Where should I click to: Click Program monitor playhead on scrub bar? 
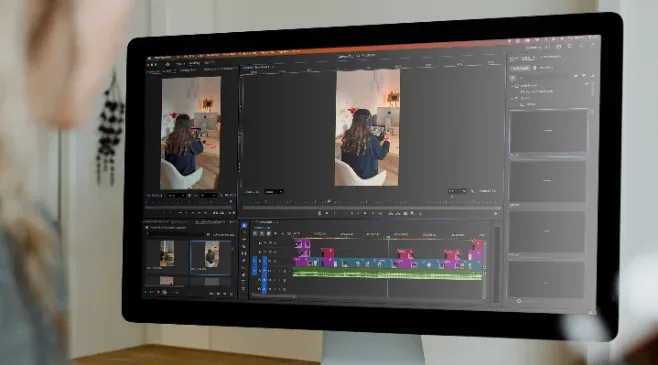[x=329, y=202]
